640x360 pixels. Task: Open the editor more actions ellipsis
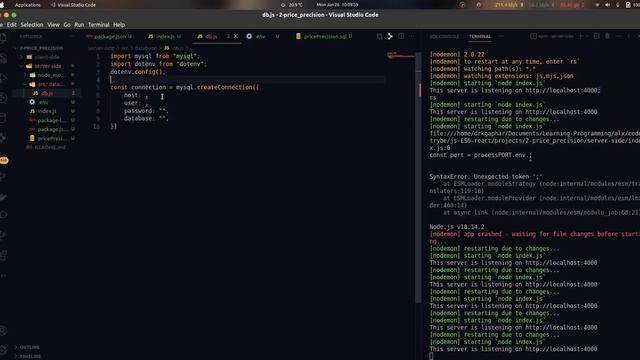click(x=412, y=36)
